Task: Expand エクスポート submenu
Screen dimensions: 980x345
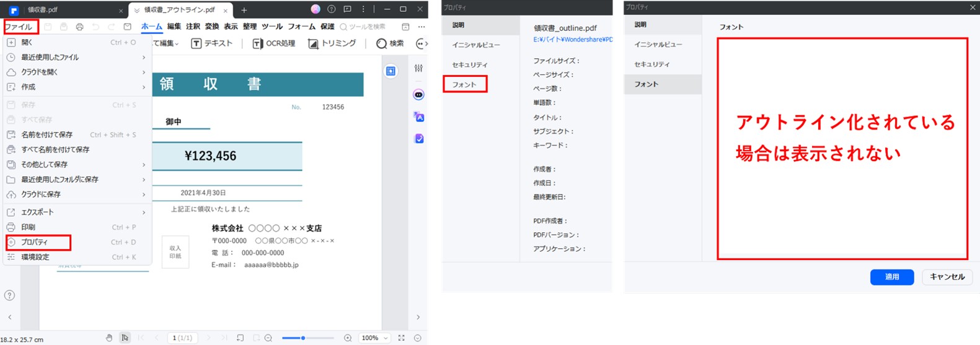Action: click(x=77, y=212)
